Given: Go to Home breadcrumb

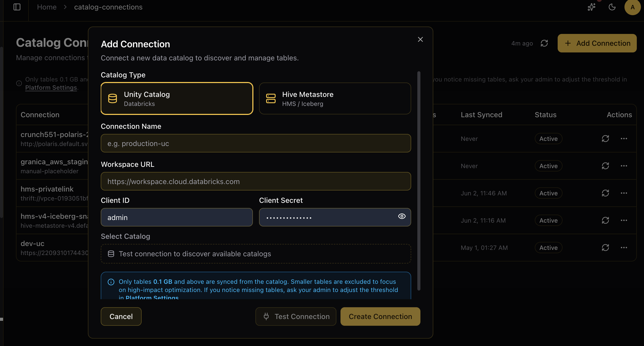Looking at the screenshot, I should (x=47, y=7).
